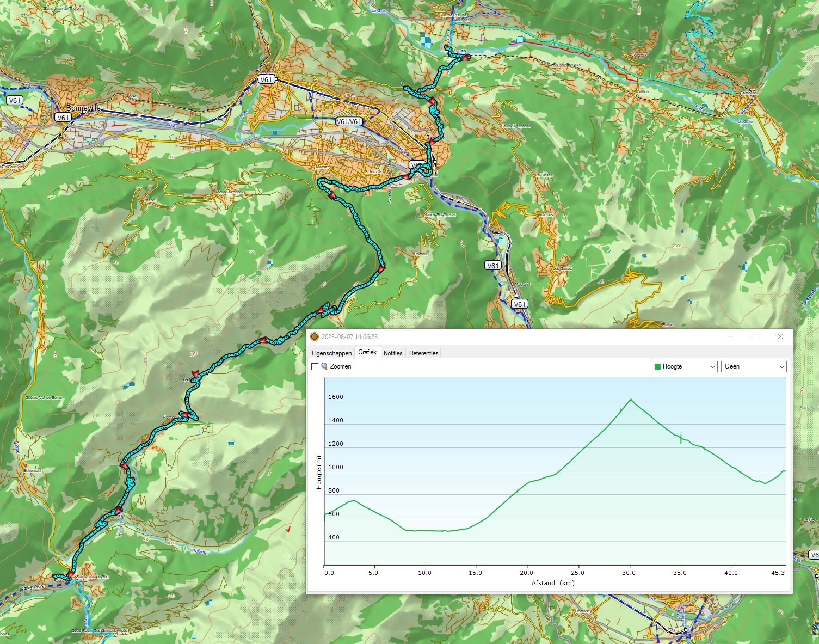The image size is (819, 644).
Task: Click the round track icon in dialog title bar
Action: pyautogui.click(x=314, y=337)
